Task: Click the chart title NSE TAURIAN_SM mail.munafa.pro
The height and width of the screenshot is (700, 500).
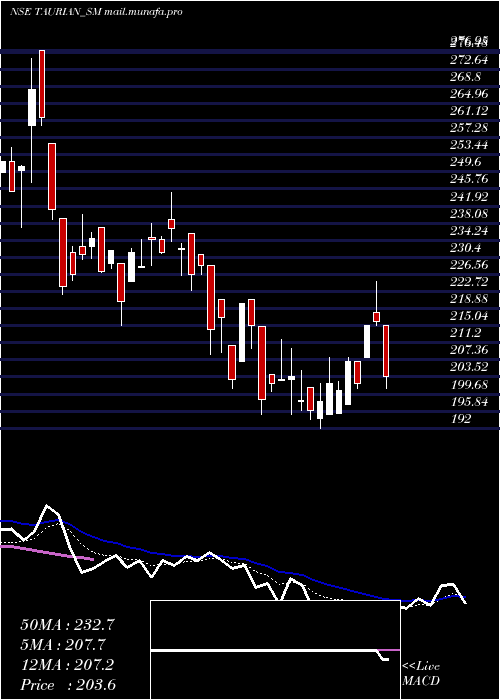Action: [x=96, y=12]
